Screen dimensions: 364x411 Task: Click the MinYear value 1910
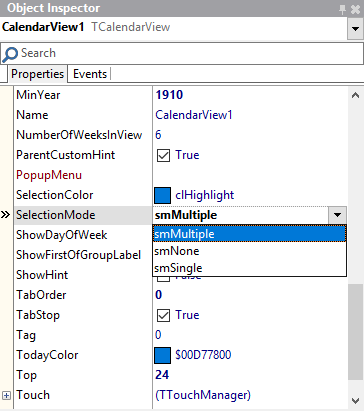pos(169,95)
